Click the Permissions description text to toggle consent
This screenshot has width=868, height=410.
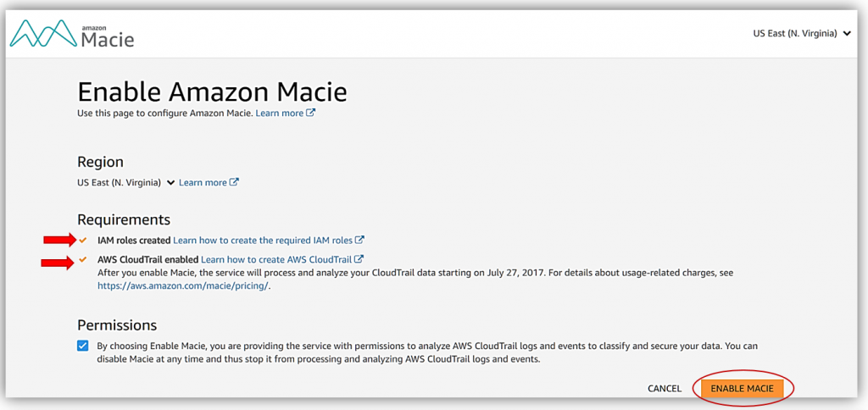point(427,352)
